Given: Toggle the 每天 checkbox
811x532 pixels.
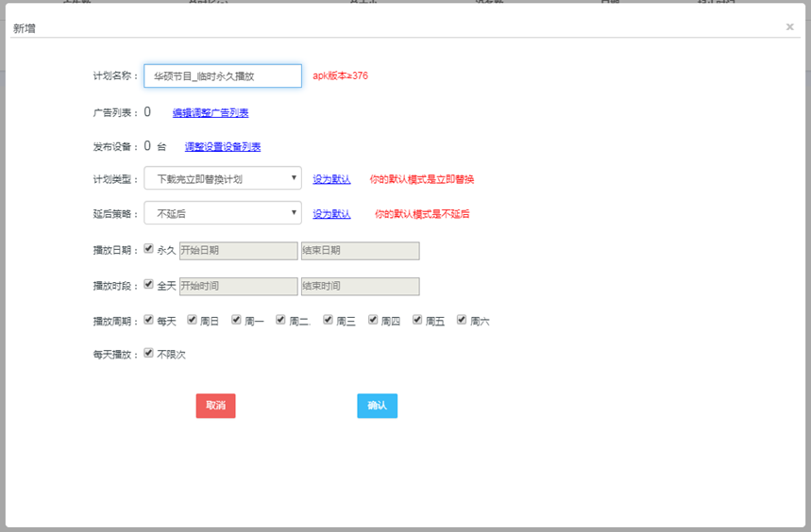Looking at the screenshot, I should pos(148,320).
